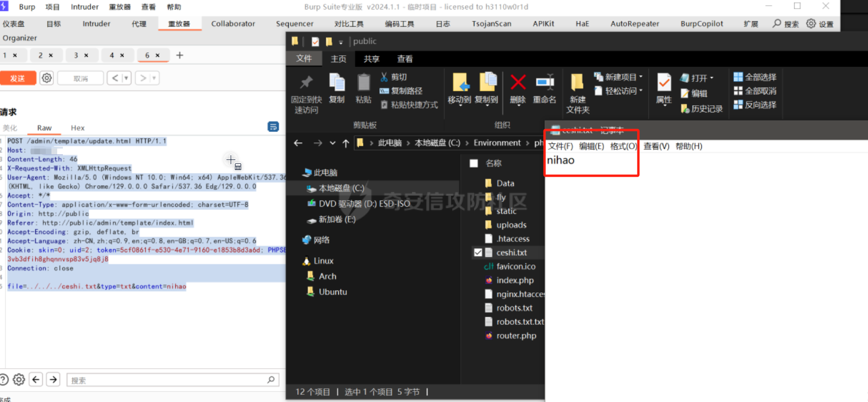This screenshot has width=868, height=402.
Task: Click the message editor wrap icon
Action: pyautogui.click(x=273, y=127)
